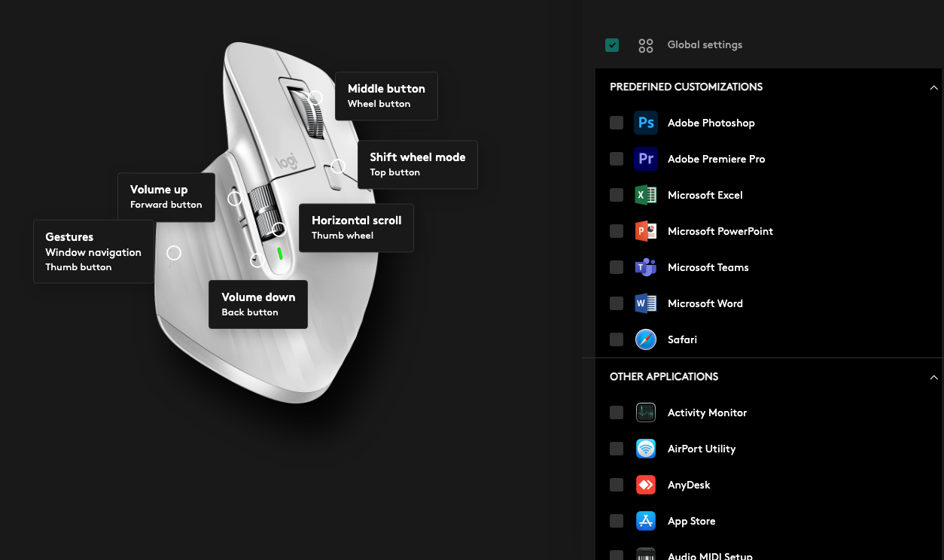Open the Shift wheel mode card
The width and height of the screenshot is (944, 560).
417,164
